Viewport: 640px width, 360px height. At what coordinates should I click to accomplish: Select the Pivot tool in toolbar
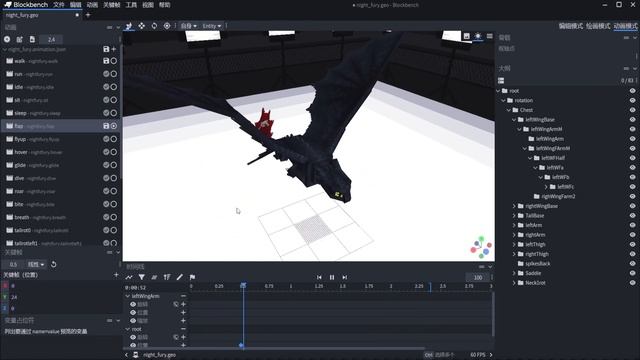coord(167,26)
